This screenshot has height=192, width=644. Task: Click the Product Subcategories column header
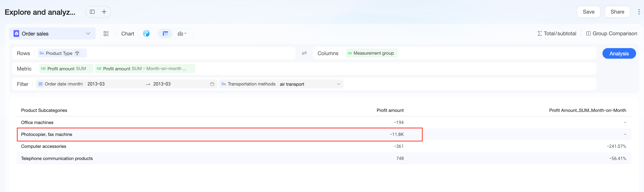(44, 110)
